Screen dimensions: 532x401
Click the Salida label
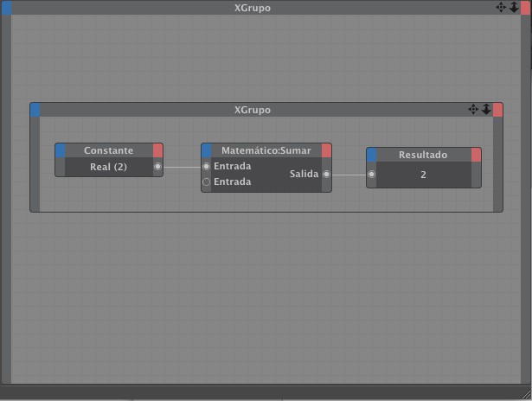(304, 174)
